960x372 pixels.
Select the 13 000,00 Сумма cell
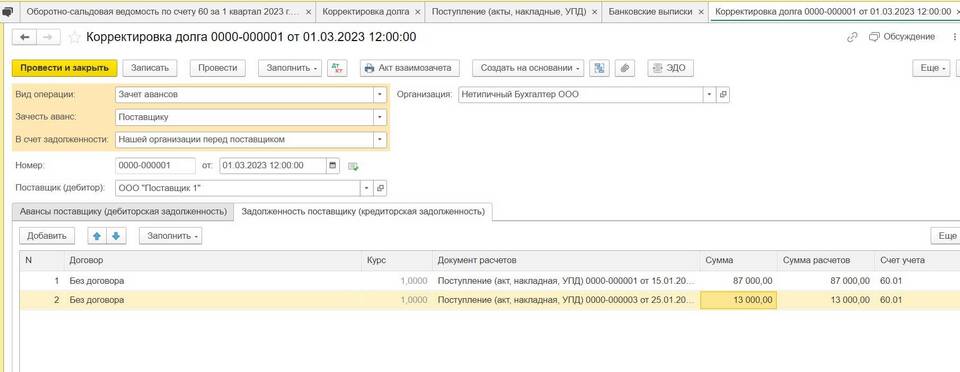[738, 300]
